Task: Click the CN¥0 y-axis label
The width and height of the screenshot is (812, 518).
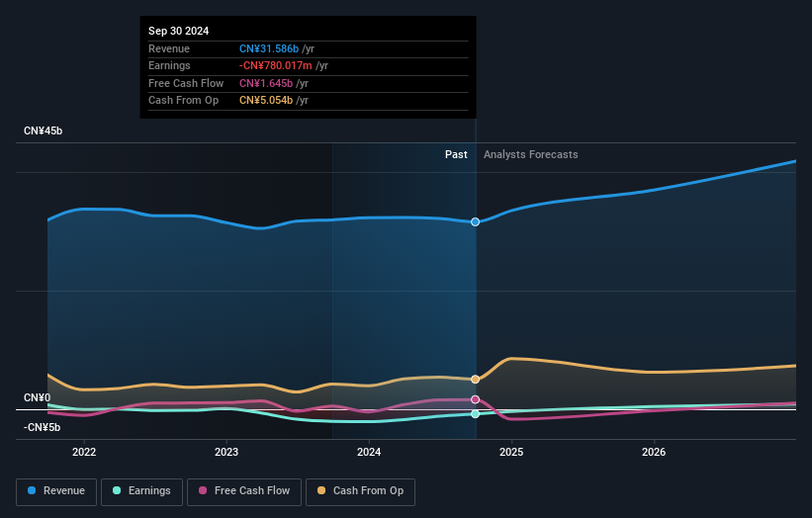Action: click(x=38, y=397)
